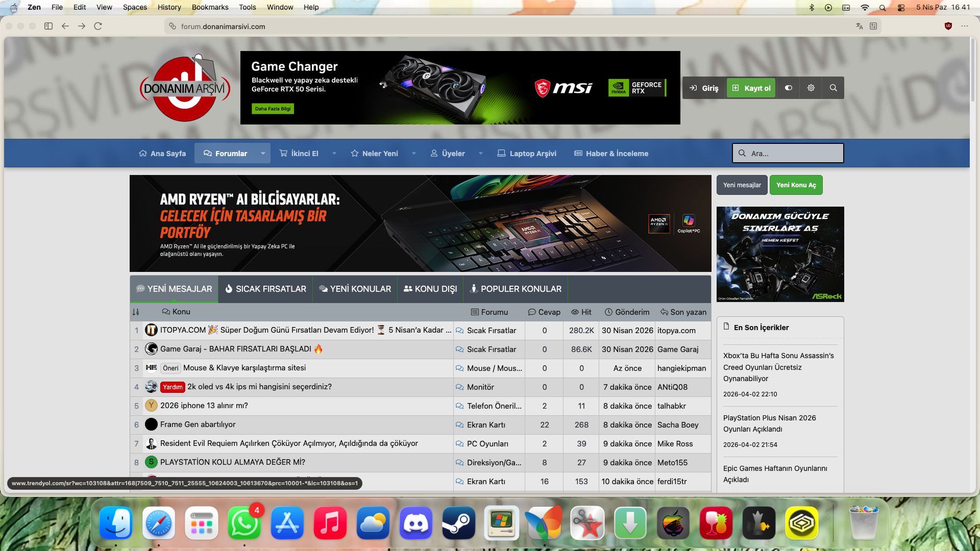The image size is (980, 551).
Task: Go forward with the browser forward arrow
Action: (x=82, y=26)
